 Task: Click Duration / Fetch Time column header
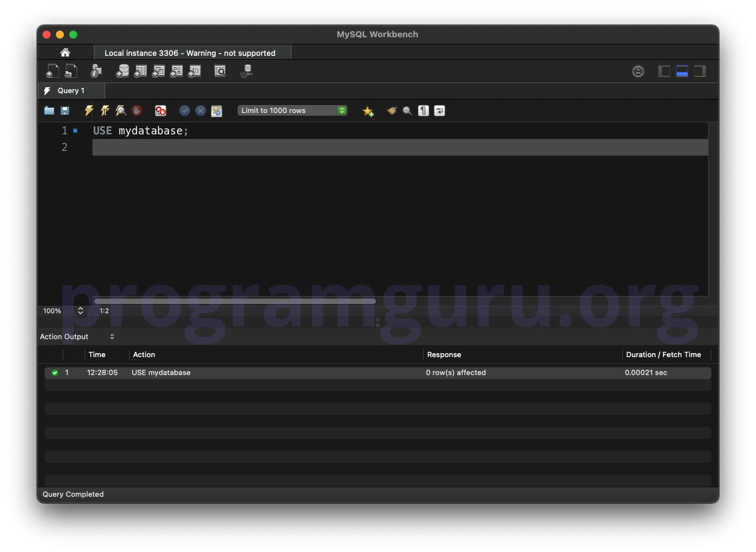(x=663, y=354)
